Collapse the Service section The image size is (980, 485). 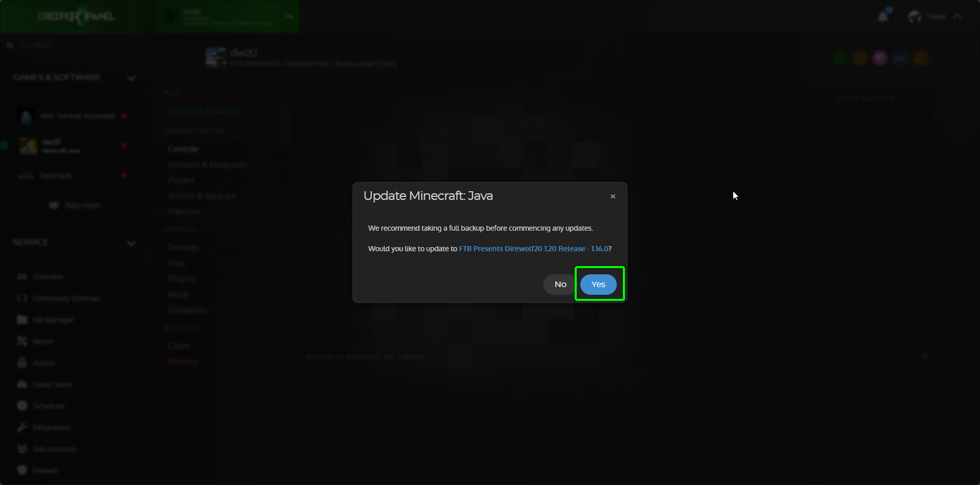pyautogui.click(x=131, y=243)
